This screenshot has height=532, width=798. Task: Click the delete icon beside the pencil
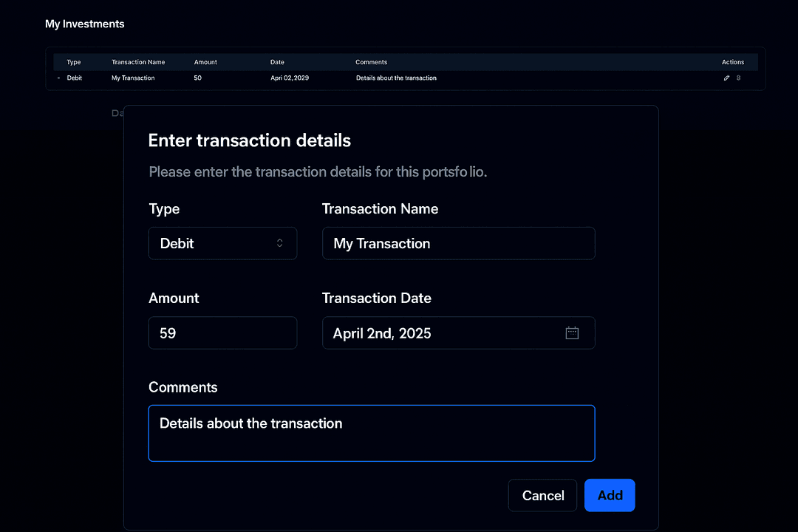738,78
